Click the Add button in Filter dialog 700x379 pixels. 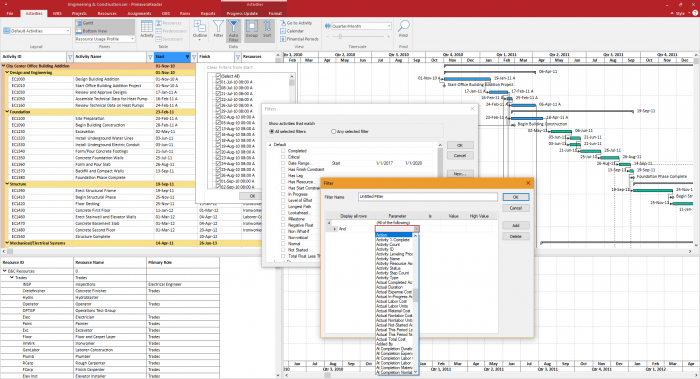coord(515,225)
